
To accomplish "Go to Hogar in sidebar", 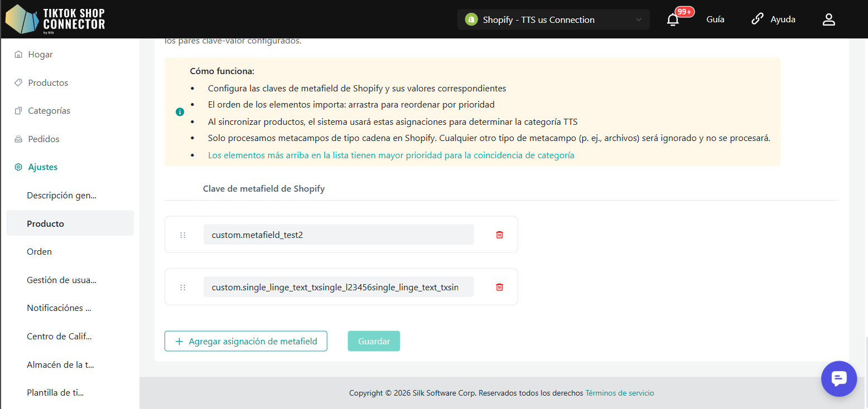I will [40, 55].
